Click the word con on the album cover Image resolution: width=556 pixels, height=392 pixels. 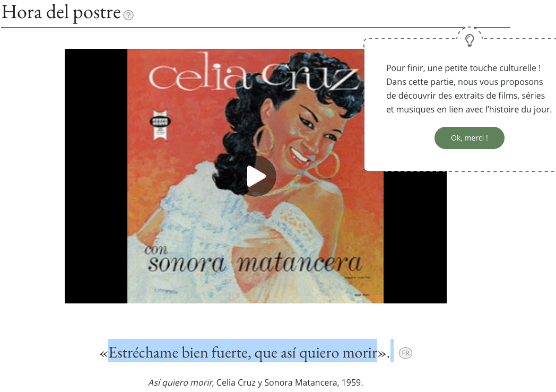click(x=156, y=249)
